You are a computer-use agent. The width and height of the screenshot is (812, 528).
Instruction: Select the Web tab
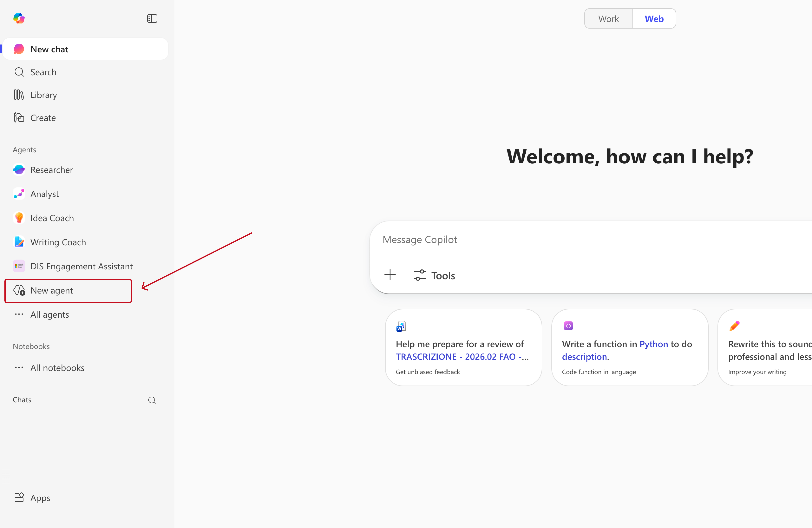click(x=654, y=18)
